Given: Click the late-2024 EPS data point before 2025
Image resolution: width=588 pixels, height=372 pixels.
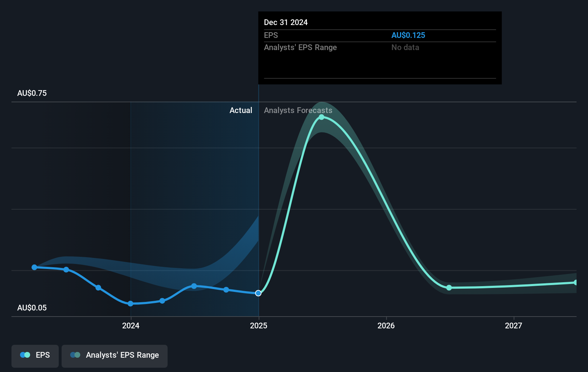Looking at the screenshot, I should pos(226,290).
